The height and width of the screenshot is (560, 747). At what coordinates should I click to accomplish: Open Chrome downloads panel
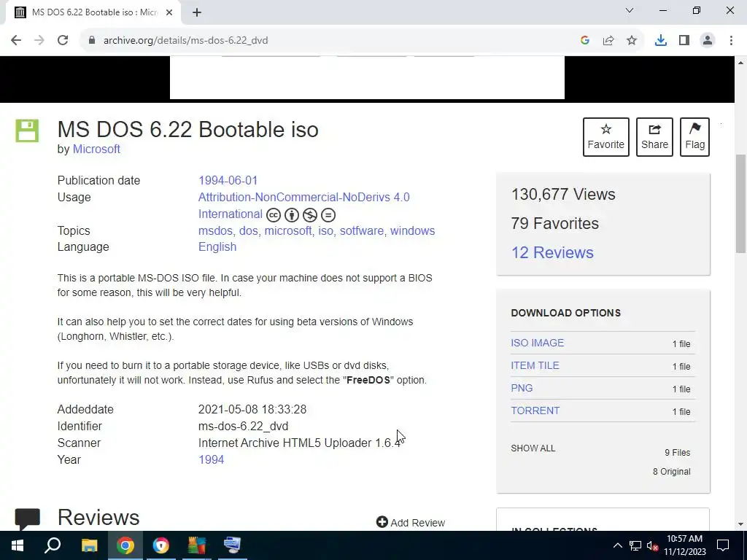pyautogui.click(x=661, y=40)
